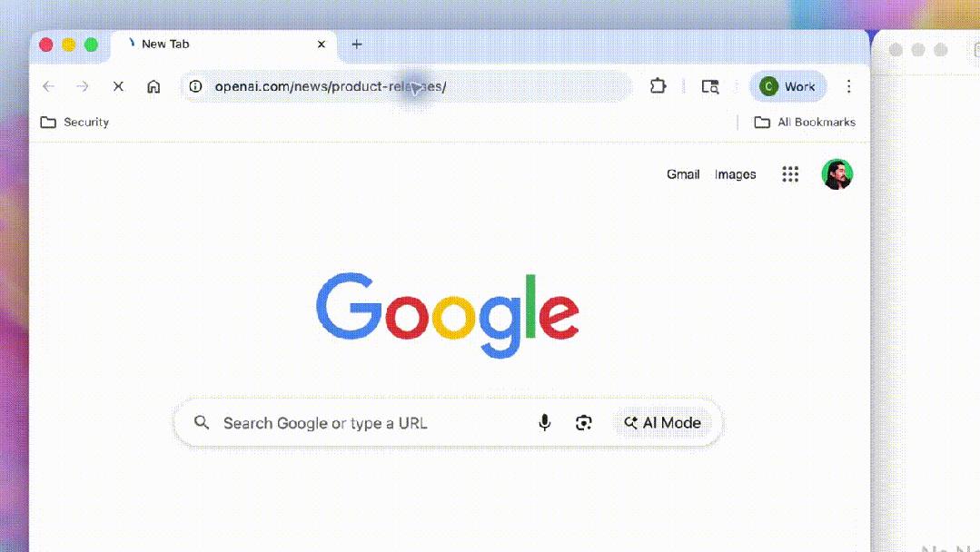980x552 pixels.
Task: Open the Google apps grid
Action: (x=790, y=174)
